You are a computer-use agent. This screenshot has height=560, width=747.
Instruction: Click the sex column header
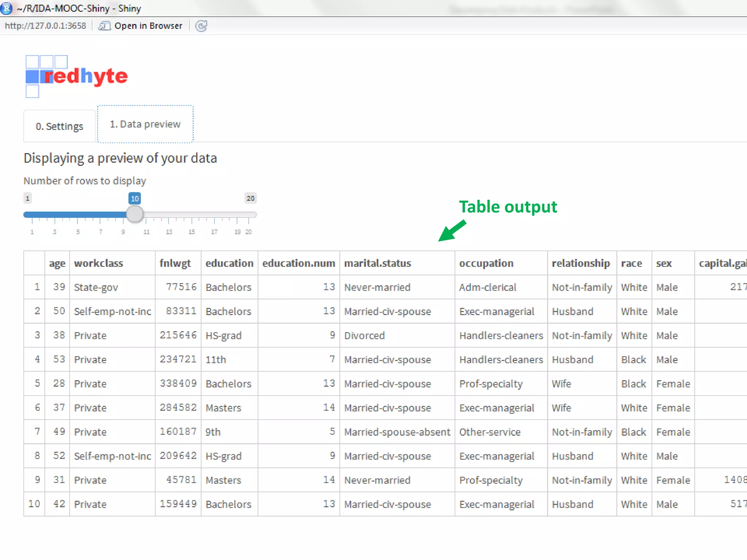coord(673,263)
